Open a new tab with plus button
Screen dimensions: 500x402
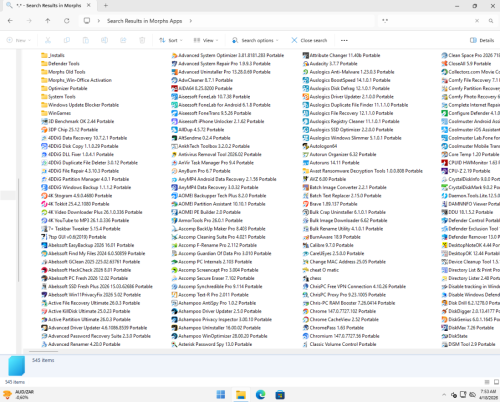pos(106,5)
